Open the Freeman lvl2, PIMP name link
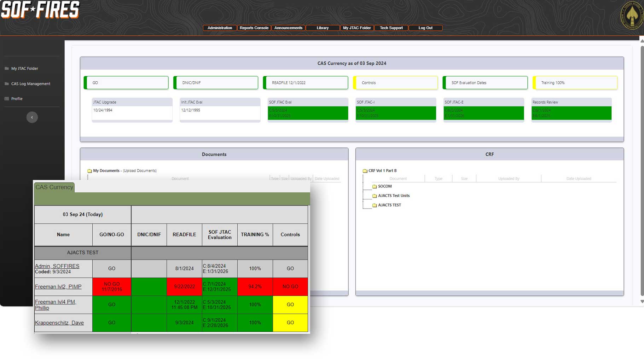Screen dimensions: 644x361 pos(58,287)
